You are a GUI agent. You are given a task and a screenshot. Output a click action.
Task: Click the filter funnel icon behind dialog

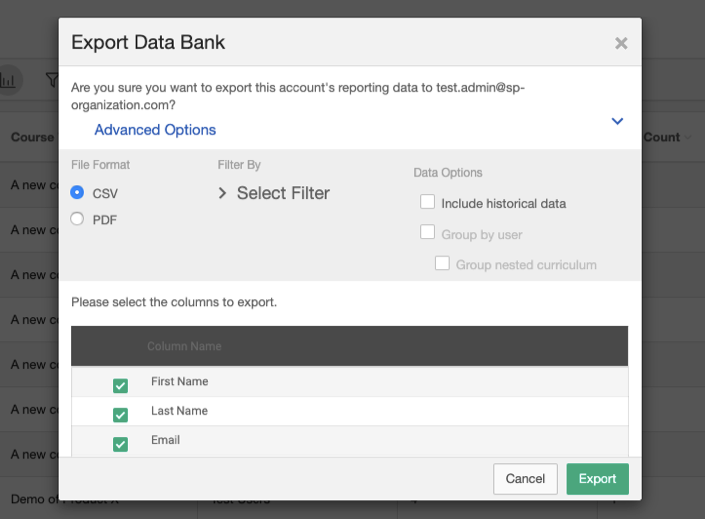[x=52, y=80]
